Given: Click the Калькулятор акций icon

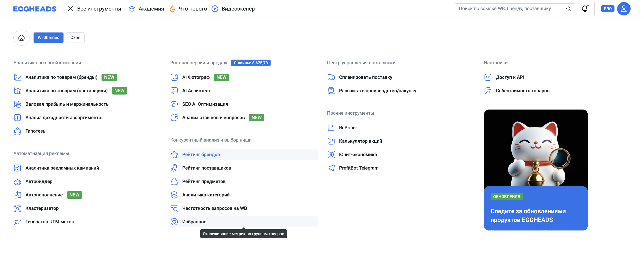Looking at the screenshot, I should [331, 141].
